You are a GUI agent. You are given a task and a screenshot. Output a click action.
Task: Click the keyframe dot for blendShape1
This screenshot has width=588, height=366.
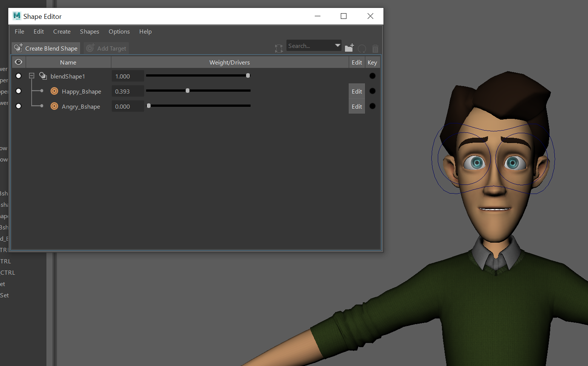click(373, 75)
